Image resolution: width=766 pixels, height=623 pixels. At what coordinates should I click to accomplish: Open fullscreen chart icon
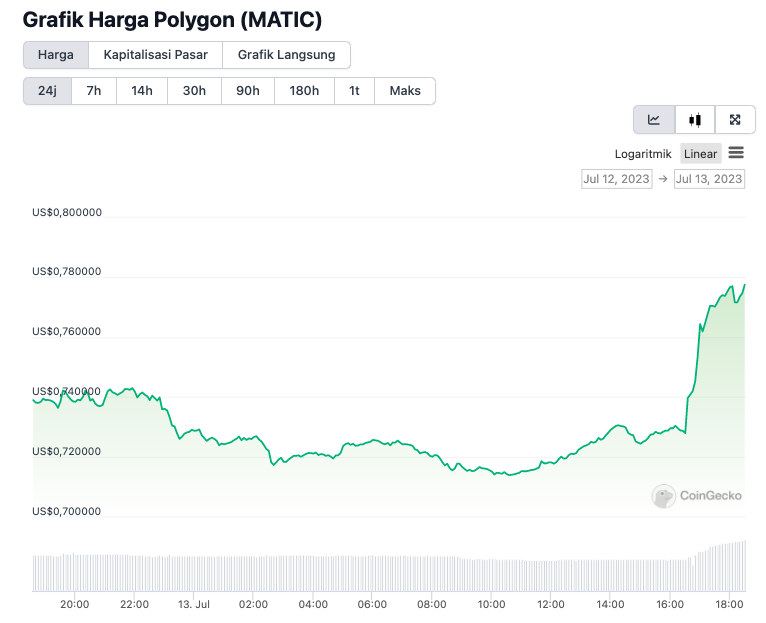click(735, 120)
